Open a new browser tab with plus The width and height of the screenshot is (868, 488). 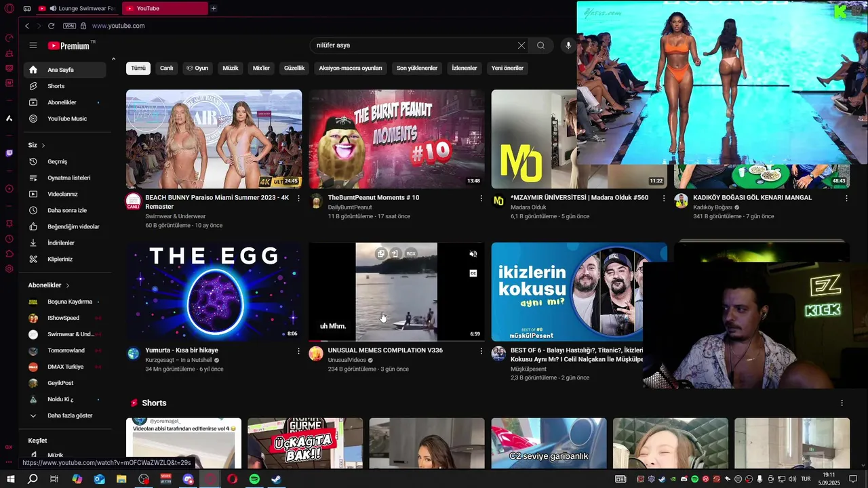coord(214,8)
